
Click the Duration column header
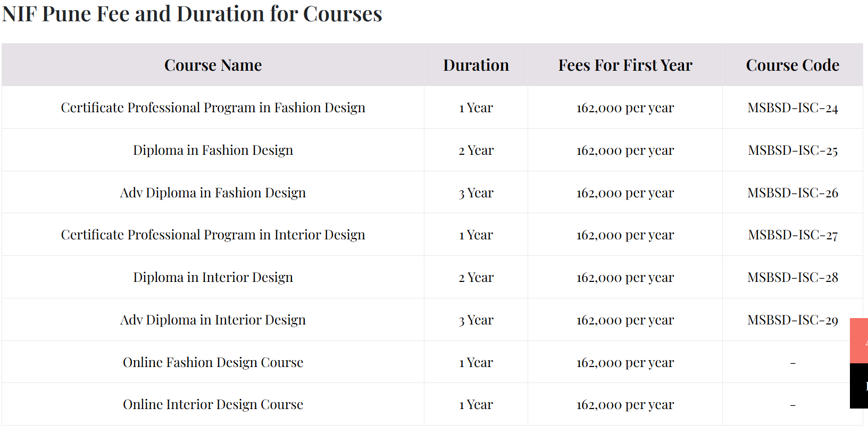tap(476, 65)
